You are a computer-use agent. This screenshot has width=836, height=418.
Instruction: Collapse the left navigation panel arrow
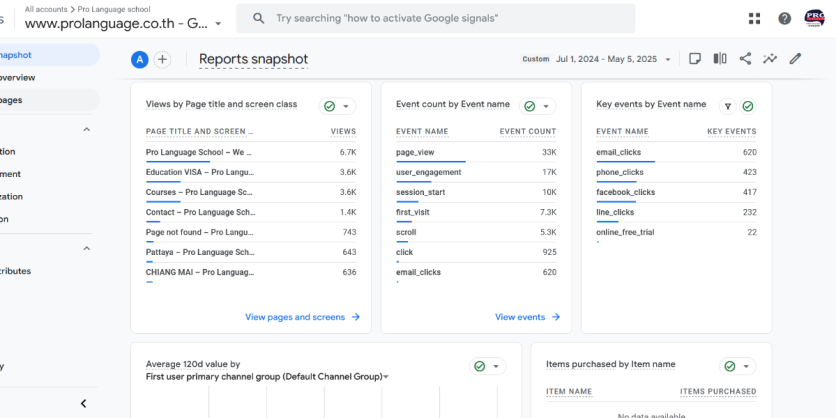pyautogui.click(x=83, y=404)
